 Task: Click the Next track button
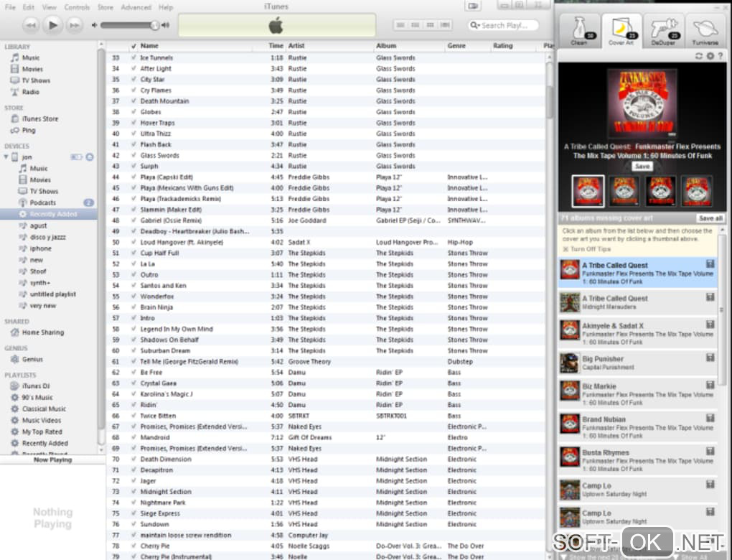coord(74,25)
